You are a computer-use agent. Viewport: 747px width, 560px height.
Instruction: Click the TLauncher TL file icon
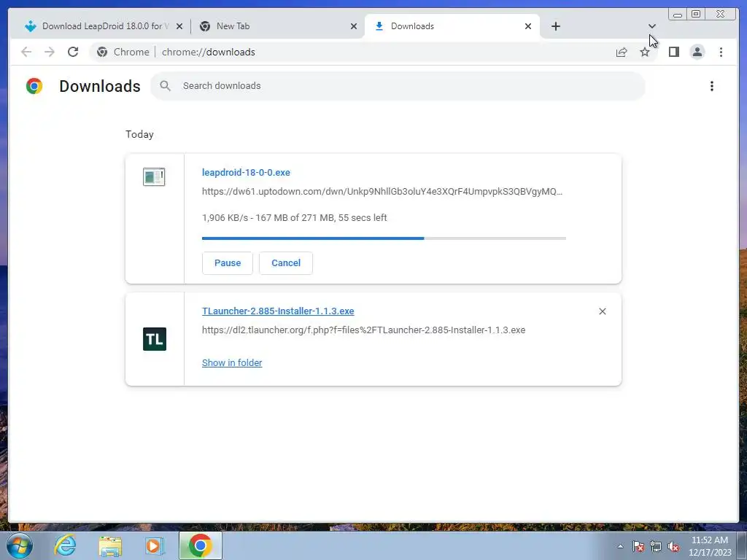click(155, 339)
